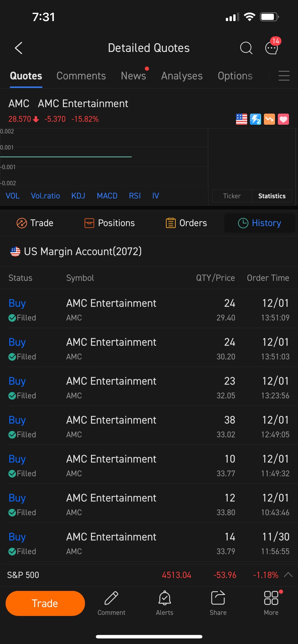Select the Vol.ratio indicator
Viewport: 298px width, 644px height.
point(45,195)
